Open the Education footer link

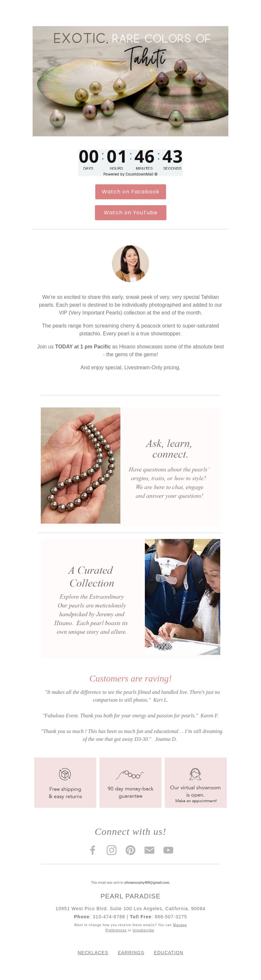tap(169, 953)
